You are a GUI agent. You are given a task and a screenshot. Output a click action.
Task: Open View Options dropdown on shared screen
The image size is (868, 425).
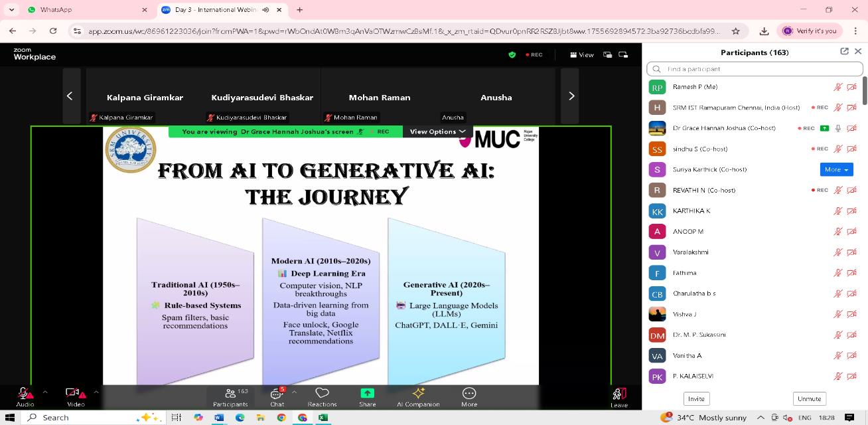[437, 131]
